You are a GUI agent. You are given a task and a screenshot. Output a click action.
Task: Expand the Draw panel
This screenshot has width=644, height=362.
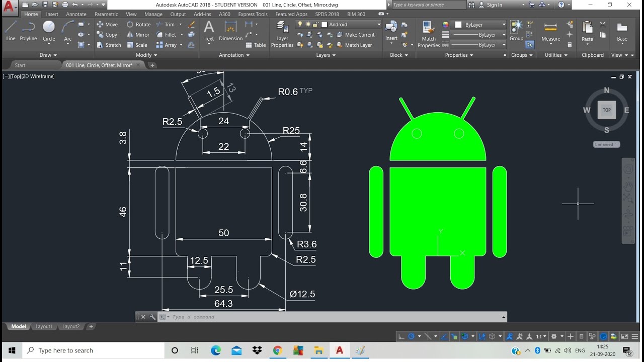[48, 55]
